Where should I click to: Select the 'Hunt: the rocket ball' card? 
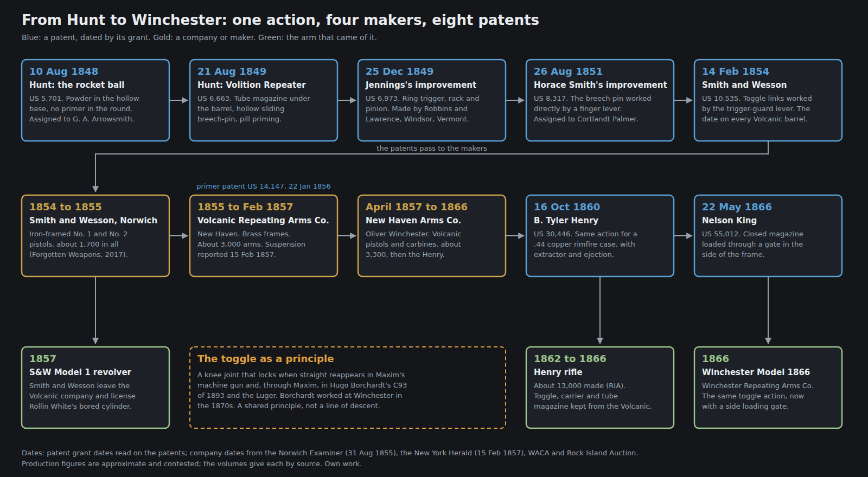tap(95, 100)
